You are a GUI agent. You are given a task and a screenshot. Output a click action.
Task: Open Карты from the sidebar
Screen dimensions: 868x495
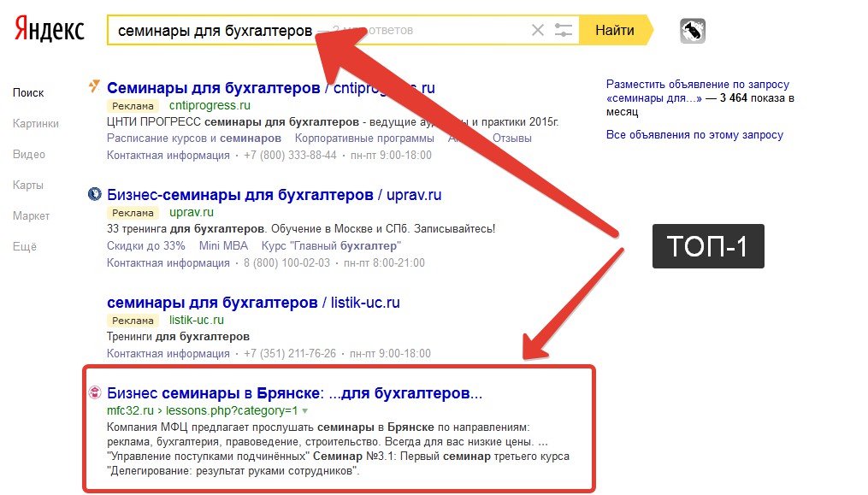tap(27, 185)
